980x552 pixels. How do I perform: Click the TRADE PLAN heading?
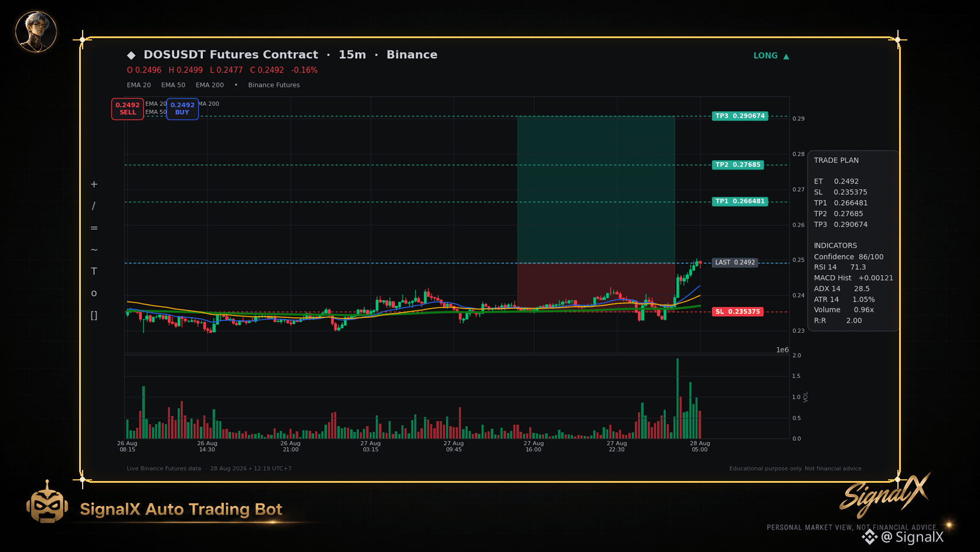click(x=836, y=160)
